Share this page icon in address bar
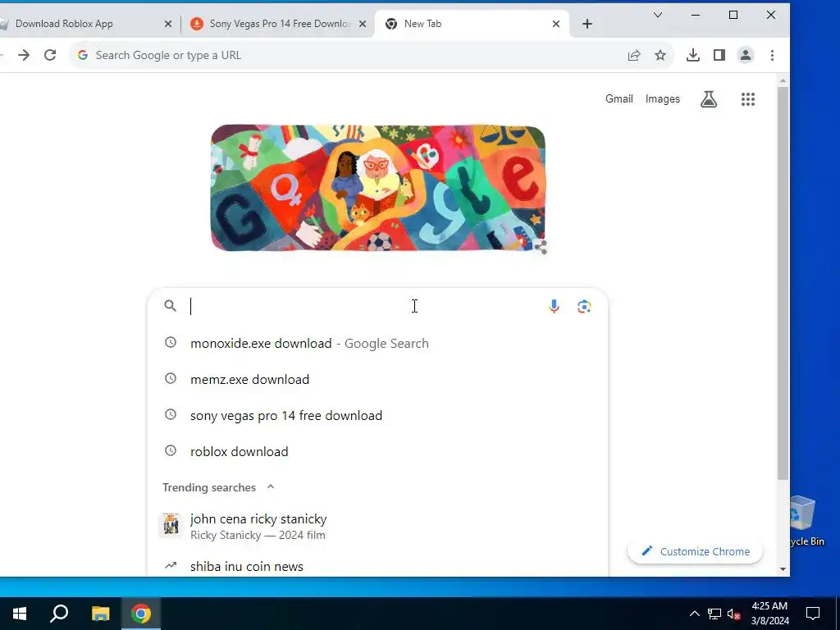840x630 pixels. point(634,55)
